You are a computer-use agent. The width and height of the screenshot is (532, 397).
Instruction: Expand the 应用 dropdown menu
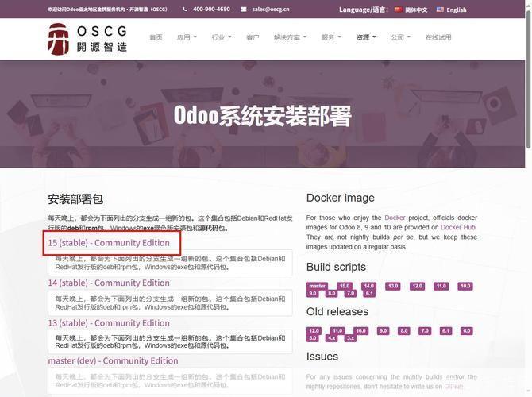187,37
